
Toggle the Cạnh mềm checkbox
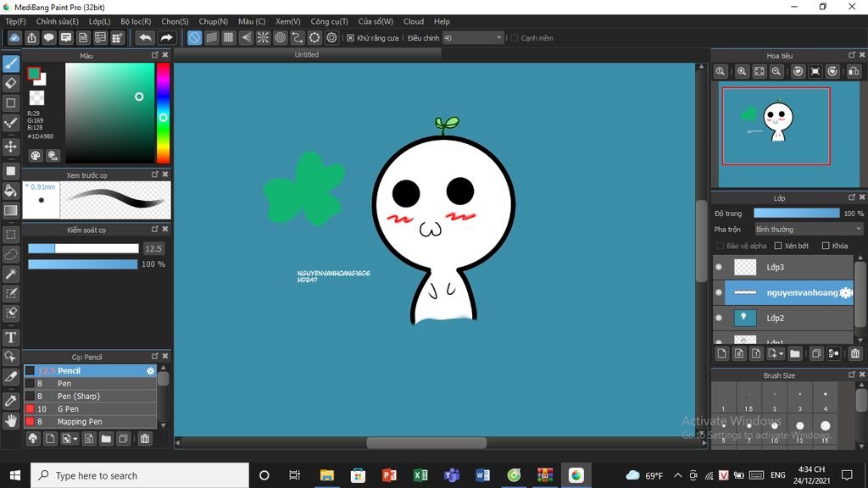(515, 38)
